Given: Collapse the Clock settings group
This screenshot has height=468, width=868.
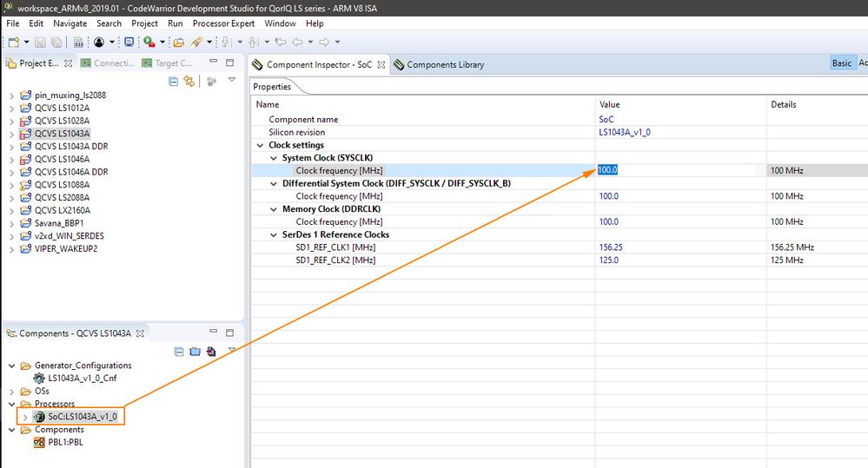Looking at the screenshot, I should tap(260, 145).
